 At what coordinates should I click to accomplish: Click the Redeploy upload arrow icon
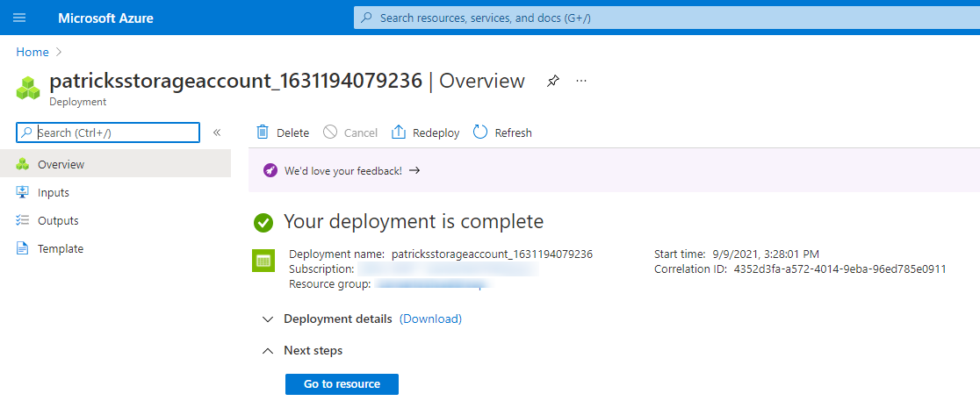[x=398, y=132]
